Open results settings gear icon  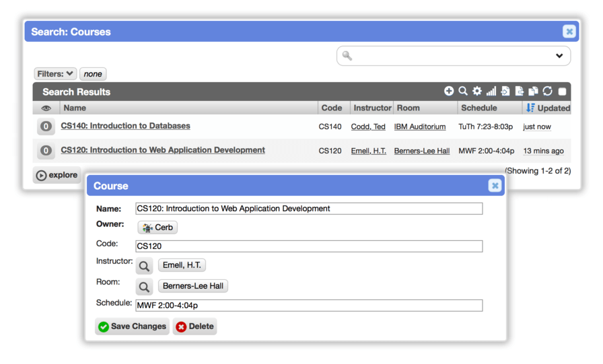click(x=477, y=91)
